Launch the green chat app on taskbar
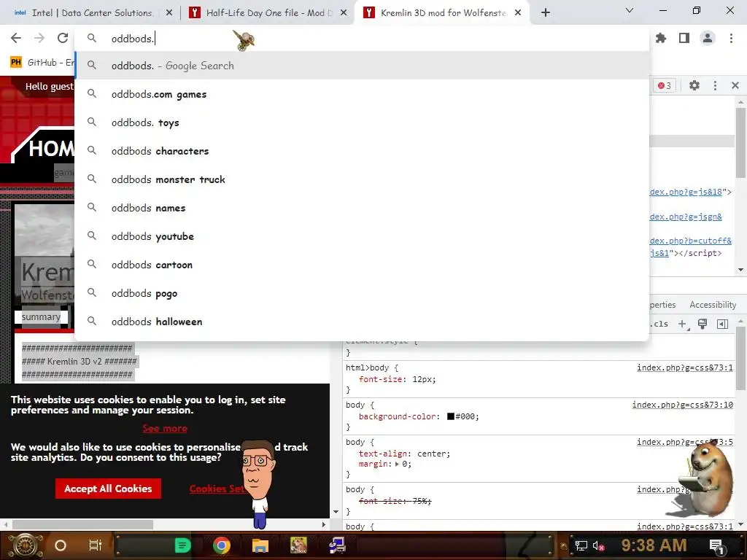The image size is (747, 560). (x=182, y=545)
